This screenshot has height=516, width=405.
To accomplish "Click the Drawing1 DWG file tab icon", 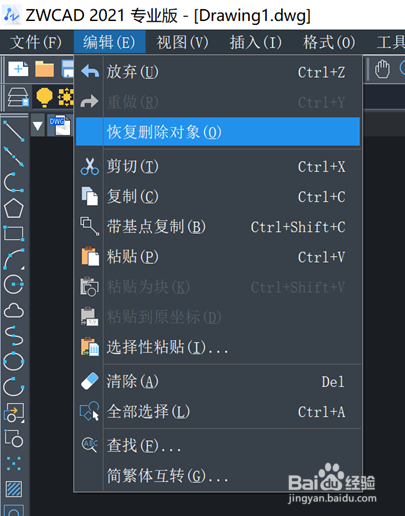I will (60, 125).
